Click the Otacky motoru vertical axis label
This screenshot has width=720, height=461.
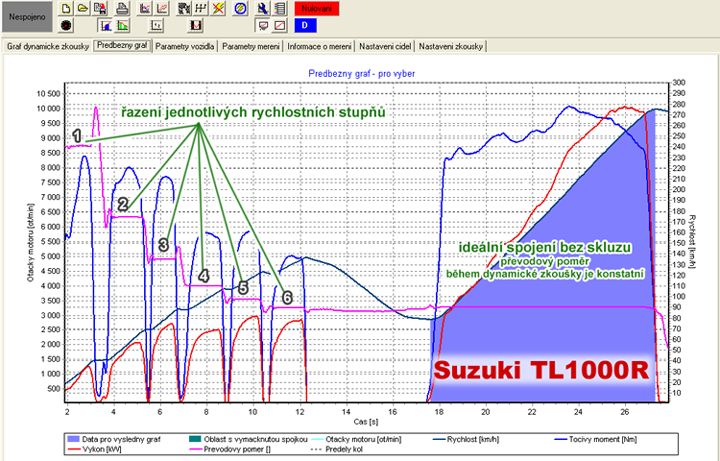coord(30,242)
